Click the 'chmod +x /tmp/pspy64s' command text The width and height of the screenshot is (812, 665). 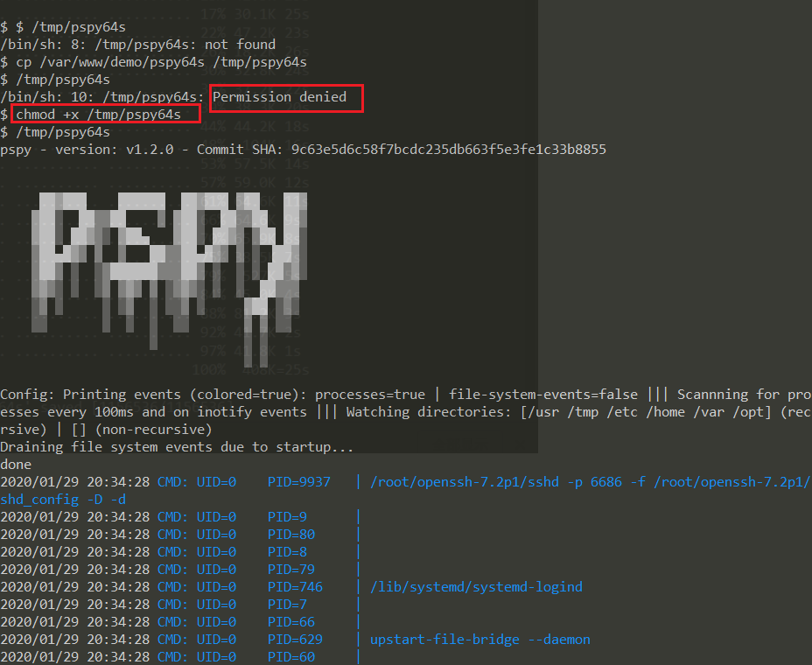(x=98, y=115)
